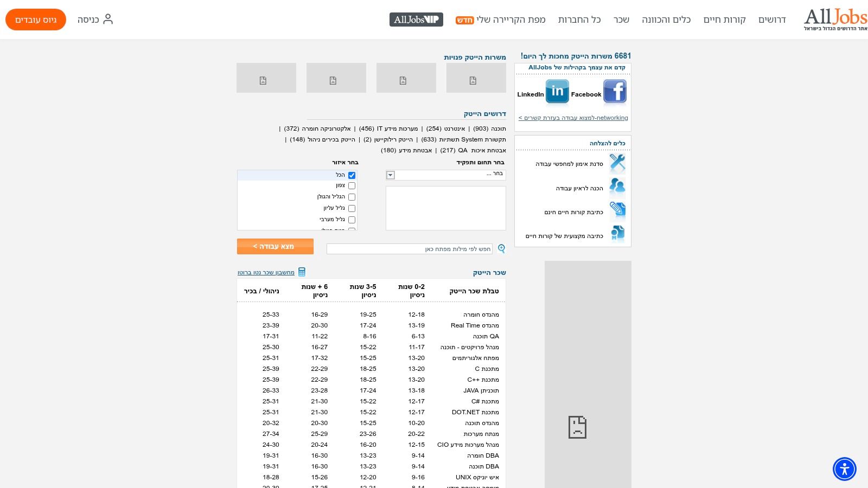Click the AllJobs logo
Image resolution: width=868 pixels, height=488 pixels.
click(835, 20)
